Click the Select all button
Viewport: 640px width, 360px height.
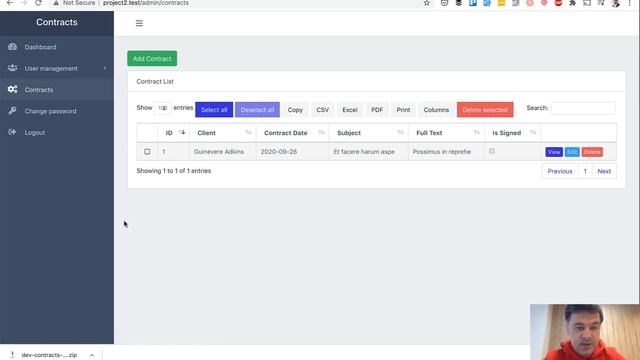click(x=214, y=109)
